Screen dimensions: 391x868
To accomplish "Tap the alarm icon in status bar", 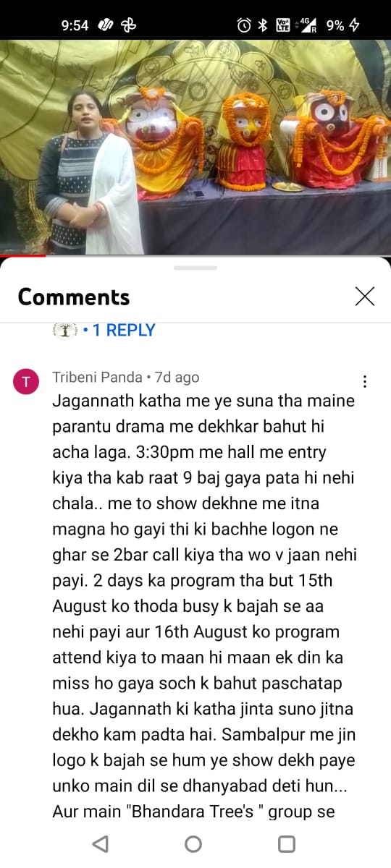I will pos(244,25).
